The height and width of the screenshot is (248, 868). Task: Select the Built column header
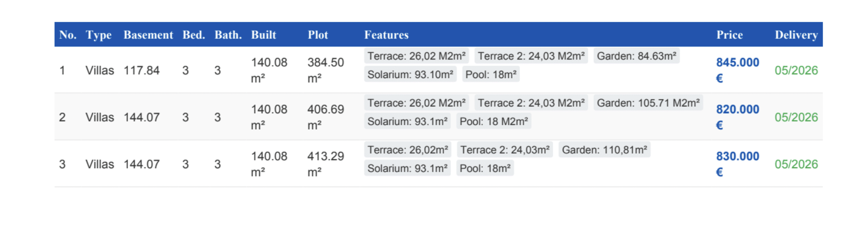[x=263, y=35]
